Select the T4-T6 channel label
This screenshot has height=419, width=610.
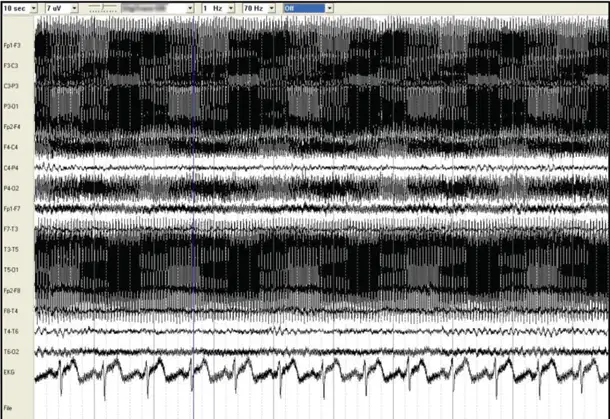[x=11, y=331]
